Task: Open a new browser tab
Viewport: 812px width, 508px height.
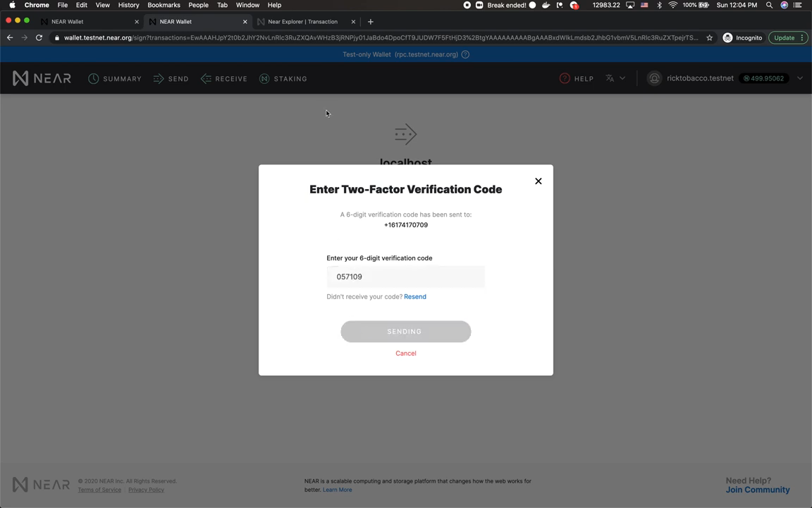Action: 370,22
